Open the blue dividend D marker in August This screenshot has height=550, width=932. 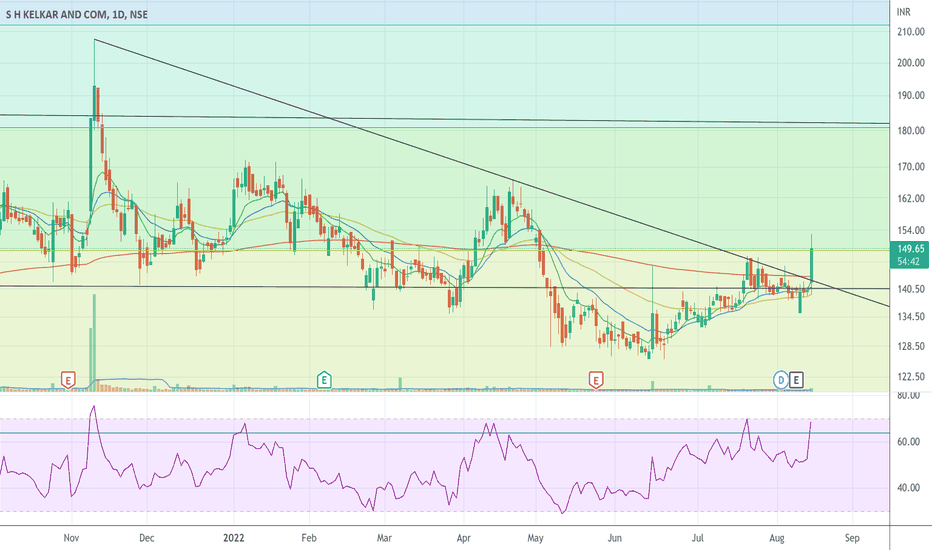tap(780, 380)
